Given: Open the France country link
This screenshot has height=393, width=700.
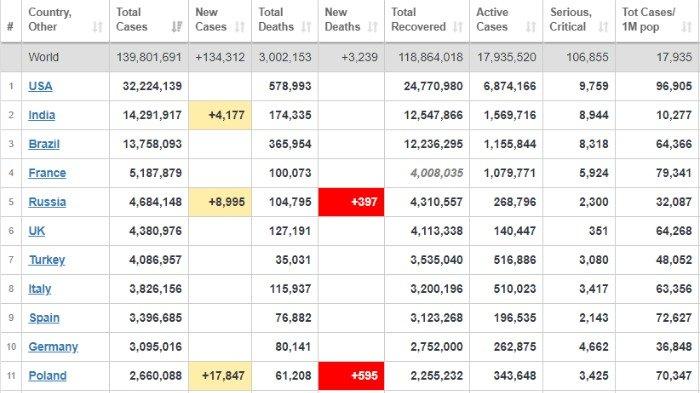Looking at the screenshot, I should pyautogui.click(x=47, y=173).
